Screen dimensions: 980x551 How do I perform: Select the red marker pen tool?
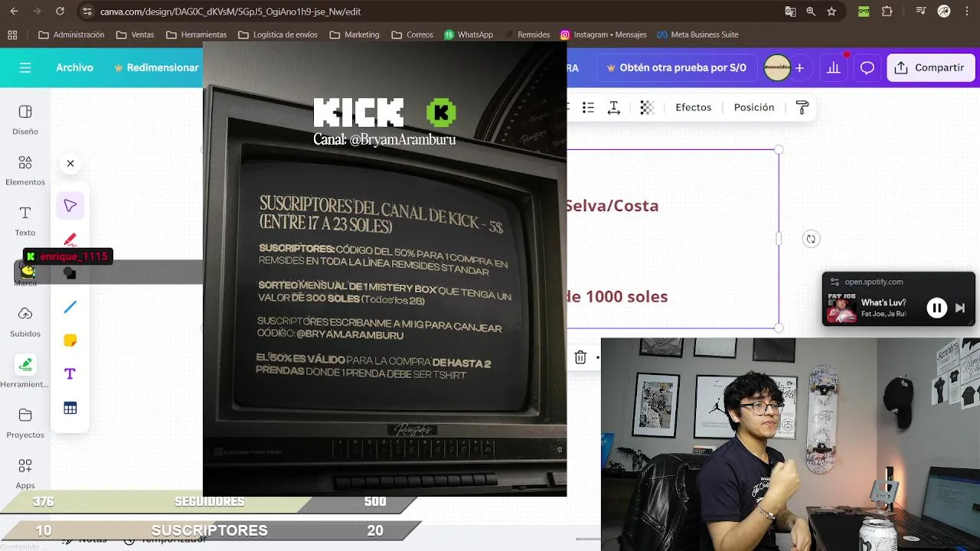[70, 240]
